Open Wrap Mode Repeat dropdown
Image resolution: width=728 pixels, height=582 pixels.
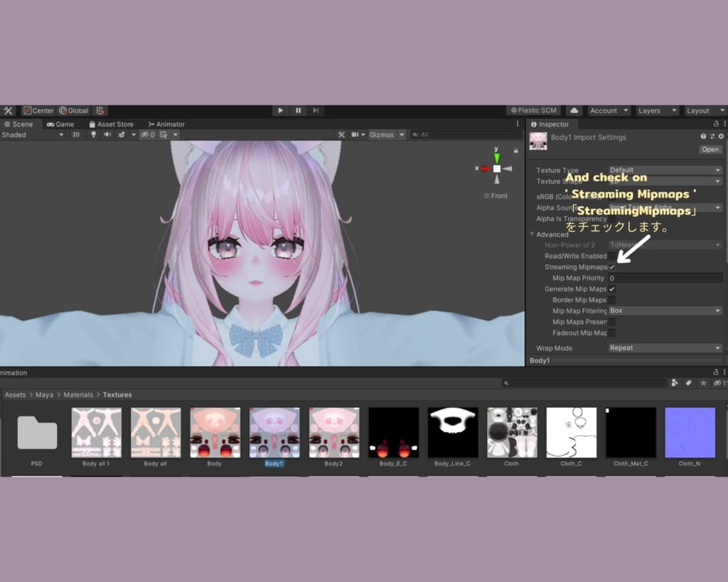(x=665, y=347)
